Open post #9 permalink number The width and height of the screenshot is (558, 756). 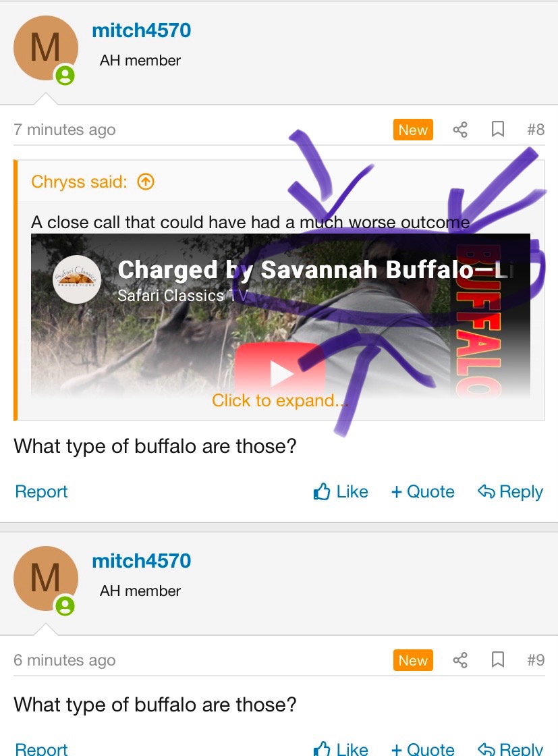(535, 660)
